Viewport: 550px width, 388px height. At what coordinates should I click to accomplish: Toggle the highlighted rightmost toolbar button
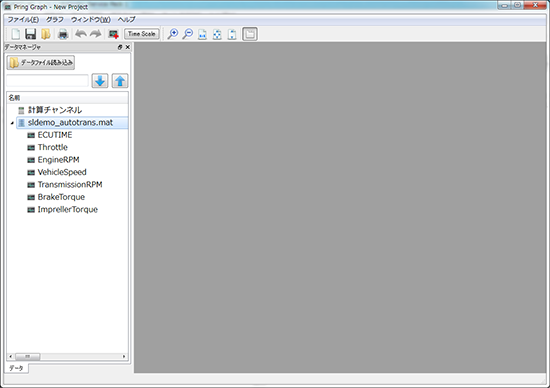tap(250, 34)
